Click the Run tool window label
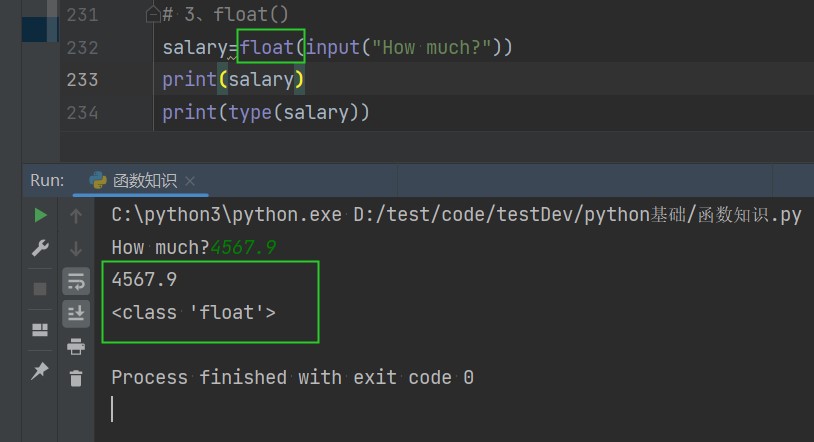Viewport: 814px width, 442px height. click(46, 181)
